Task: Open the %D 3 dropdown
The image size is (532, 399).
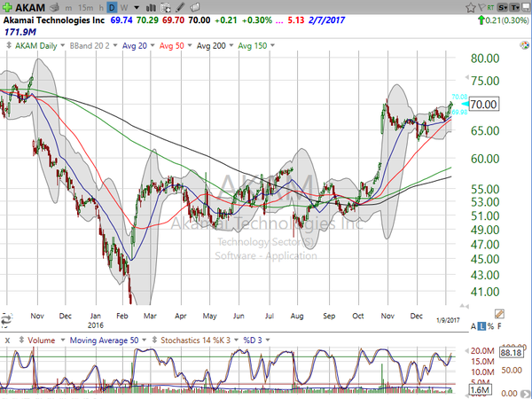Action: pos(268,340)
